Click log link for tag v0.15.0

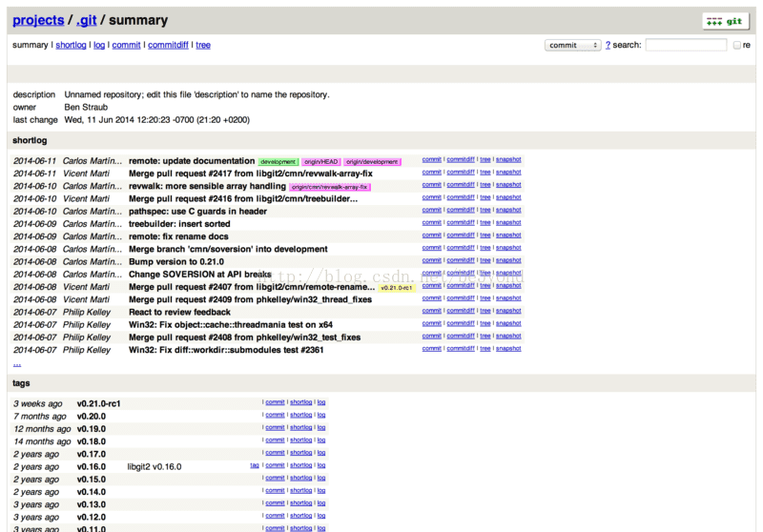(321, 478)
